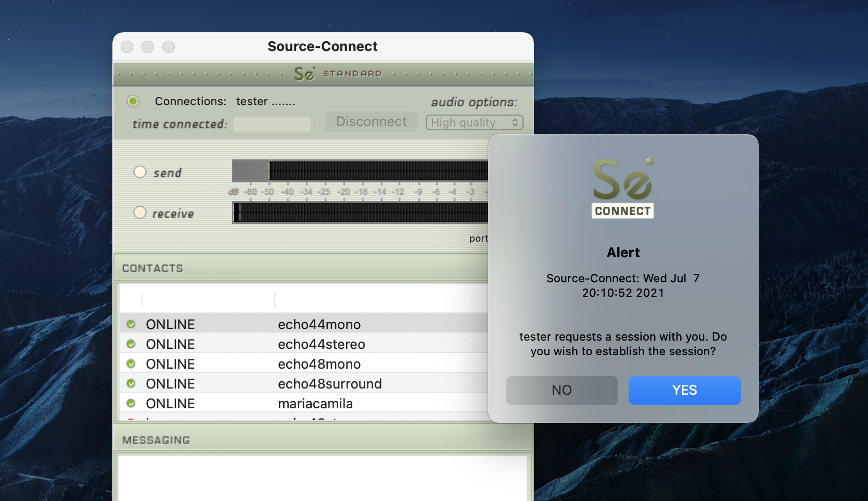Click the online status icon for echo48mono
Viewport: 868px width, 501px height.
131,364
